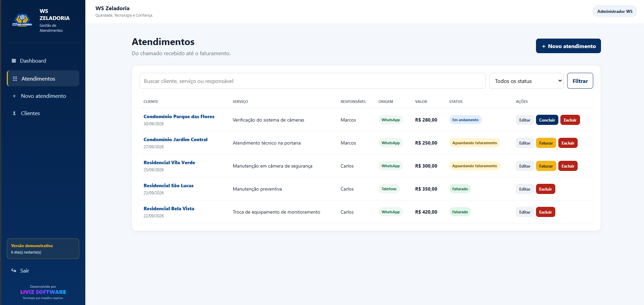This screenshot has height=305, width=644.
Task: Click the Em andamento status badge
Action: tap(466, 120)
